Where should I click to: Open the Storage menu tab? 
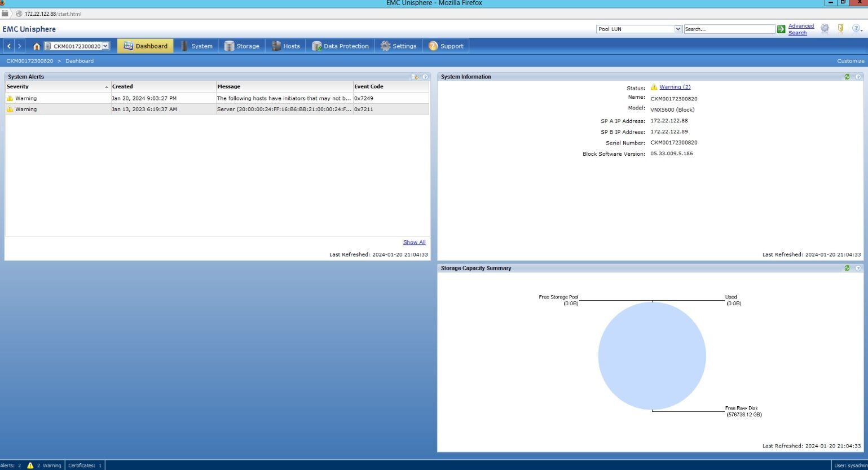click(242, 46)
